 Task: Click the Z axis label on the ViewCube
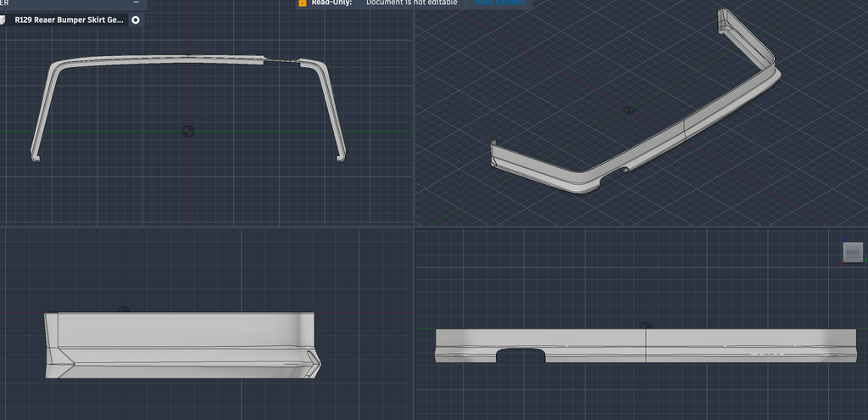(x=844, y=240)
